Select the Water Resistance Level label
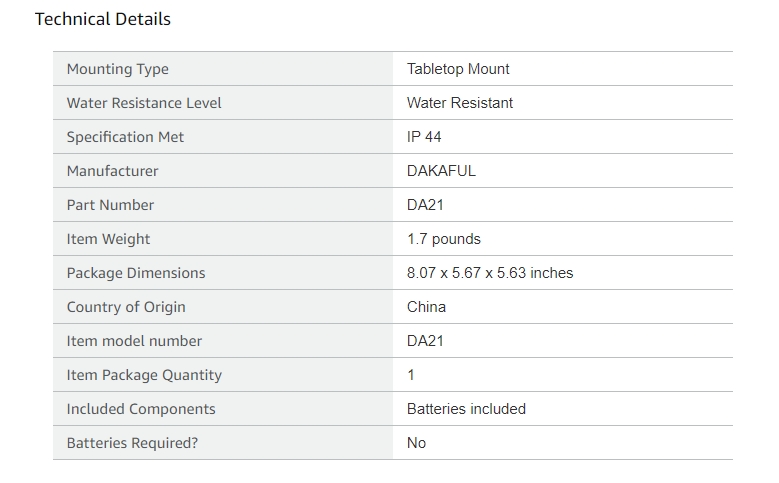Viewport: 779px width, 483px height. click(144, 103)
